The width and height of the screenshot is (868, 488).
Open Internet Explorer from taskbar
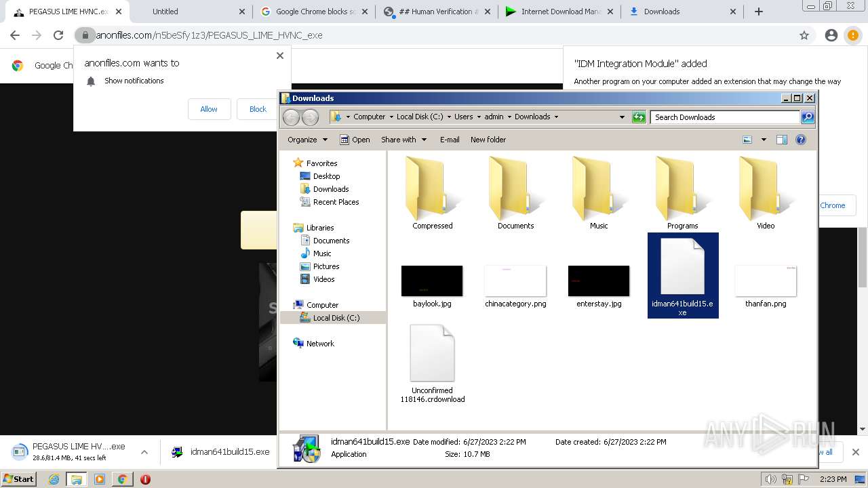pyautogui.click(x=54, y=479)
